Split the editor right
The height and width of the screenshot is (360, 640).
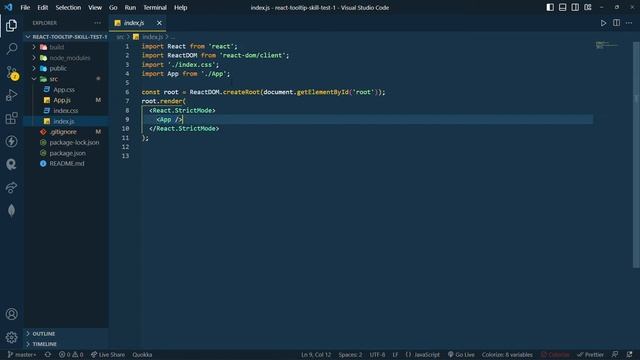point(616,23)
